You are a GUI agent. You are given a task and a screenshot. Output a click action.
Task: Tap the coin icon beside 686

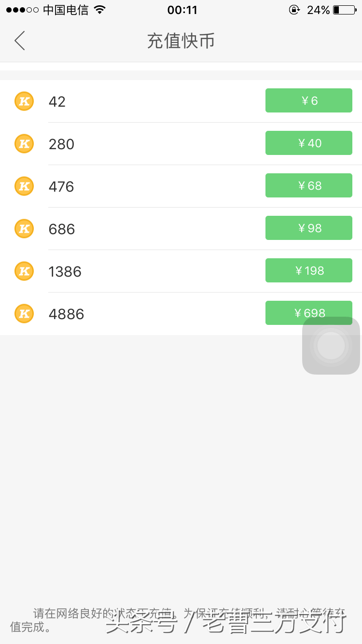(x=24, y=229)
